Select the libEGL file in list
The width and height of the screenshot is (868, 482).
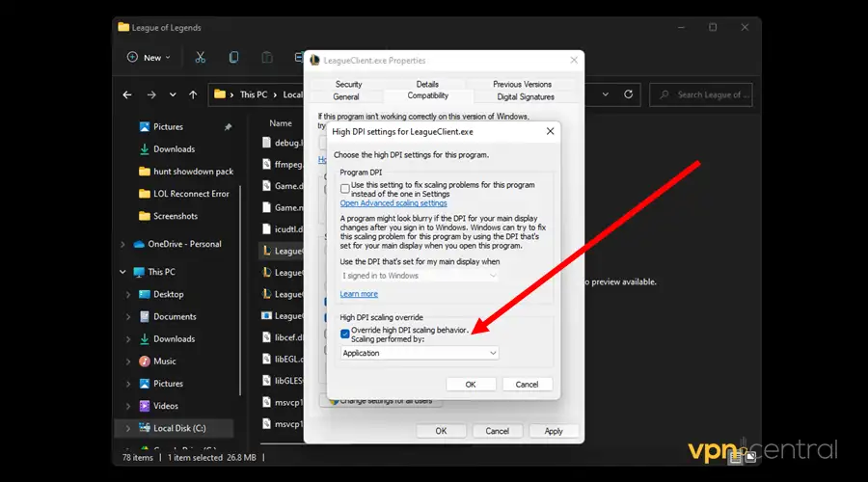[x=283, y=359]
